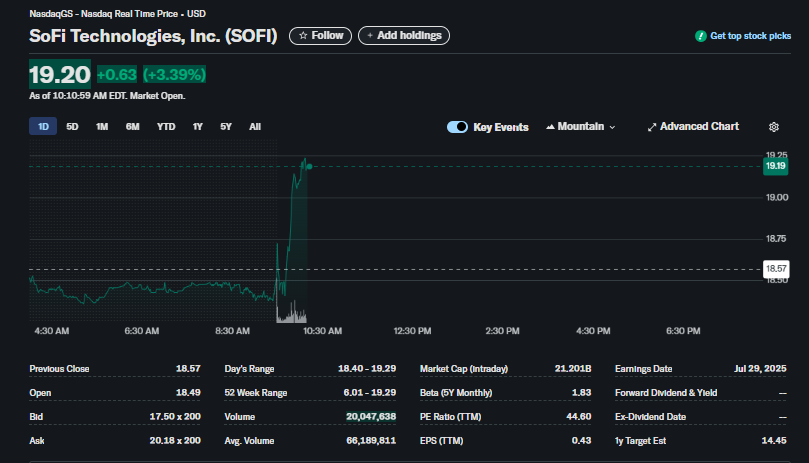The height and width of the screenshot is (463, 809).
Task: Click the 1y Target Est value 14.45
Action: tap(774, 441)
